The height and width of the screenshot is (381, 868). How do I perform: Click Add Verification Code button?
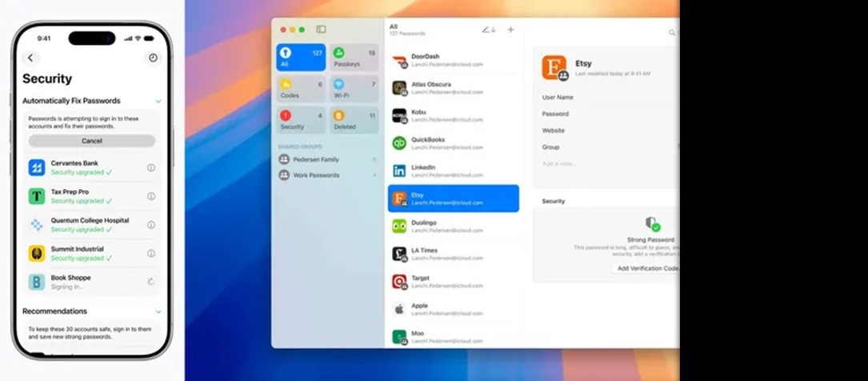click(x=646, y=269)
